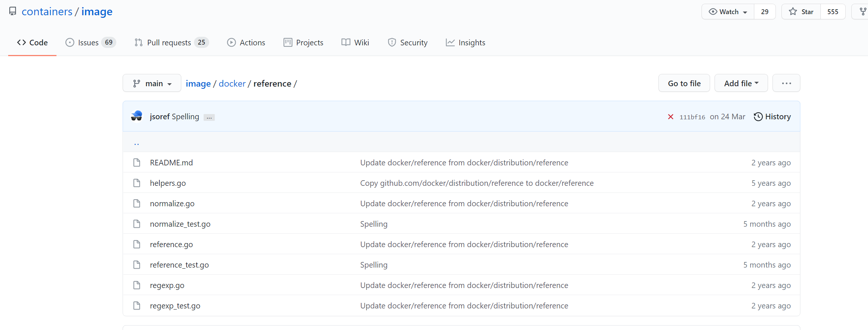Click the eye icon in Watch button
The image size is (868, 330).
tap(713, 12)
